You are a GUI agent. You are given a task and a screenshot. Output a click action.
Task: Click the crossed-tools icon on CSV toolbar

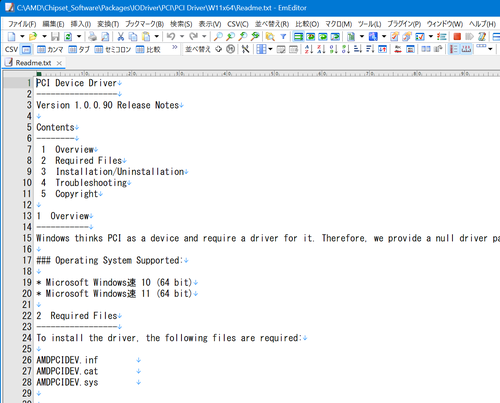coord(246,49)
